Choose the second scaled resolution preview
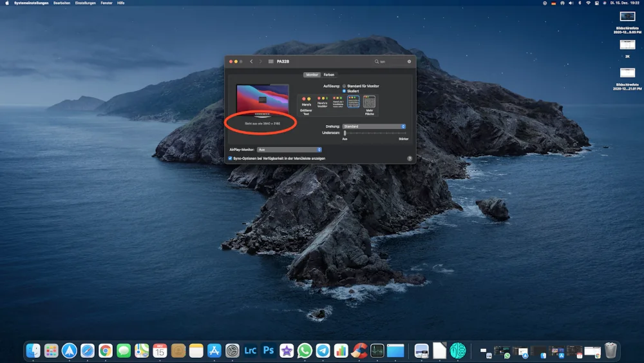The height and width of the screenshot is (363, 644). click(x=323, y=103)
